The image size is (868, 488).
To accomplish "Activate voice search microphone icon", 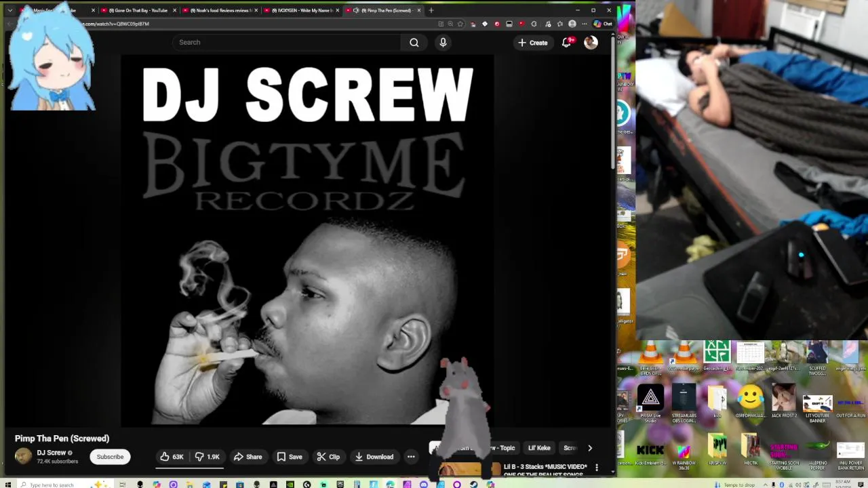I will coord(443,42).
